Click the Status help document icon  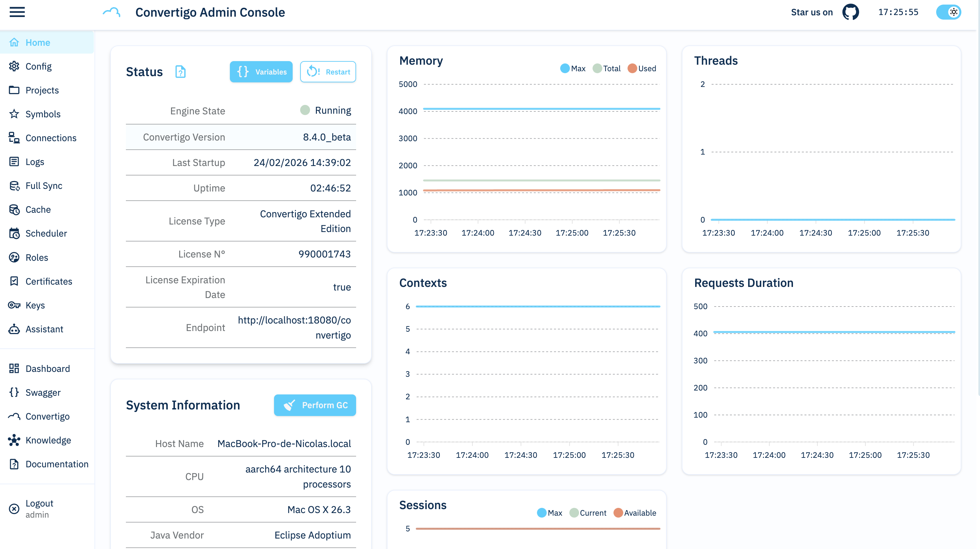point(180,72)
